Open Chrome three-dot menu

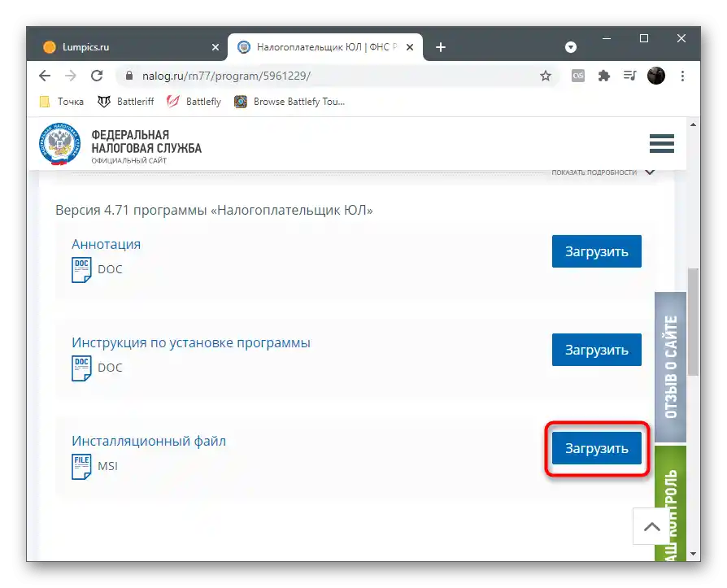point(682,76)
